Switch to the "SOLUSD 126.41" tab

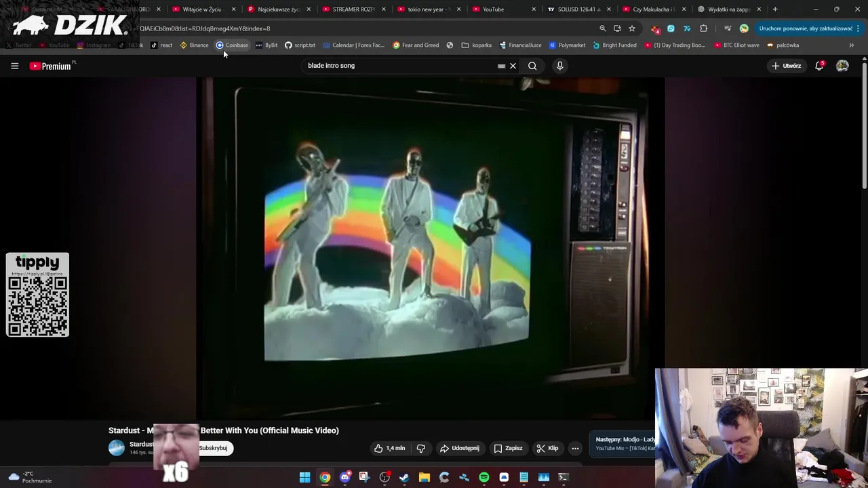tap(578, 9)
